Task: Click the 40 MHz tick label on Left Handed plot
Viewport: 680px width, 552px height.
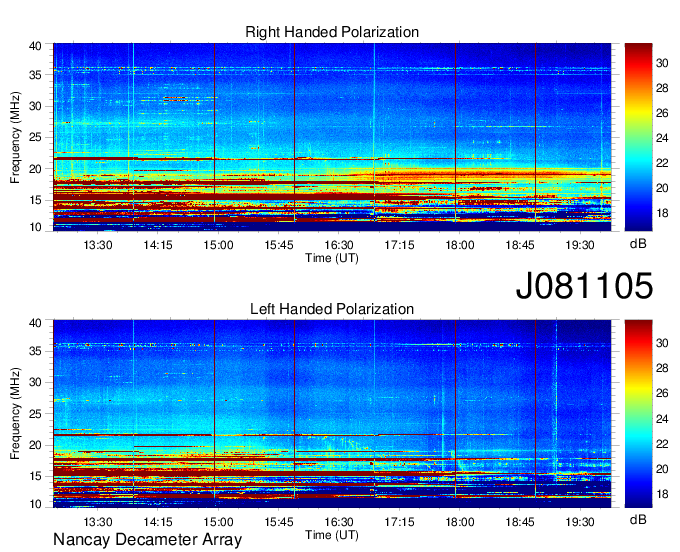Action: [x=35, y=323]
